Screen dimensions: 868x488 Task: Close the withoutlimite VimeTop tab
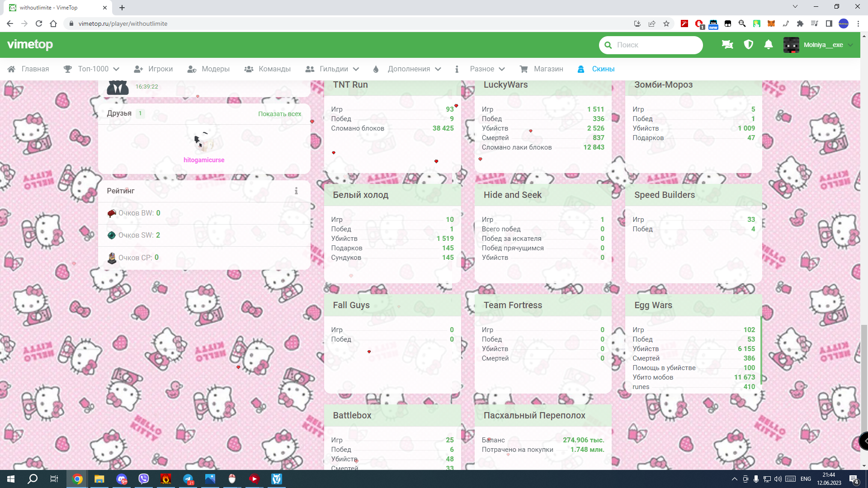[x=105, y=8]
